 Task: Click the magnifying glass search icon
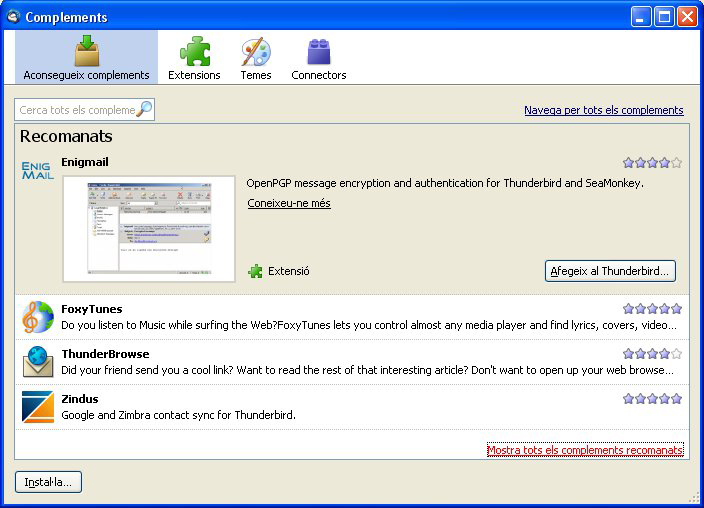tap(144, 109)
